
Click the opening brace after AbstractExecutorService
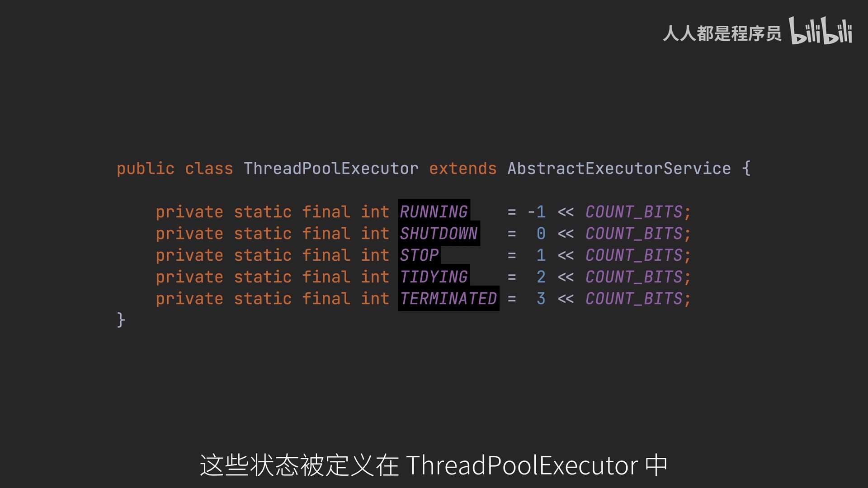click(746, 169)
